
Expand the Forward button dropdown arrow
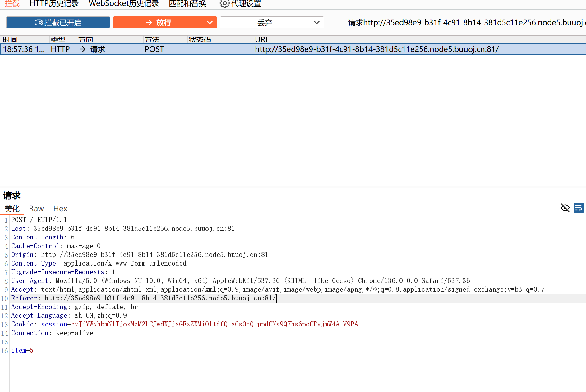tap(210, 22)
